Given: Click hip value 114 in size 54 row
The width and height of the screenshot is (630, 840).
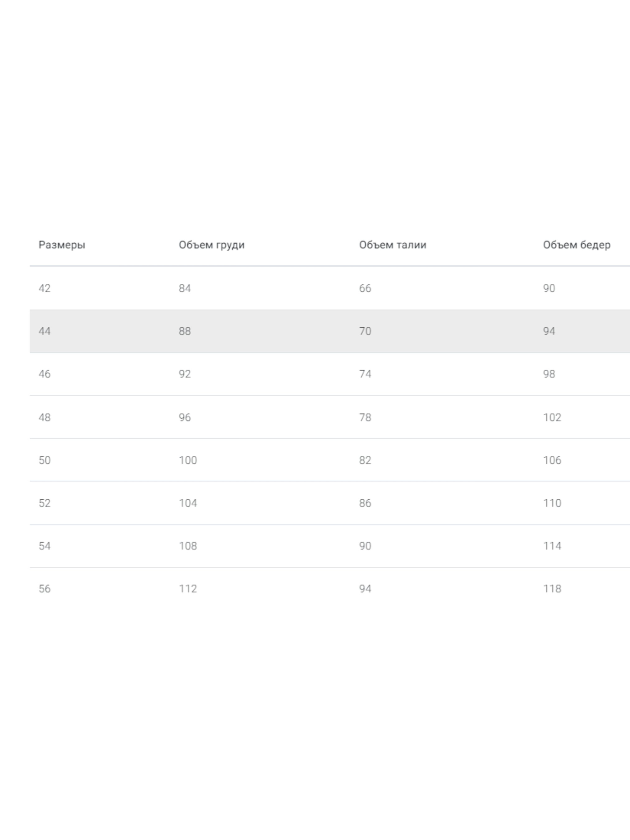Looking at the screenshot, I should click(552, 546).
